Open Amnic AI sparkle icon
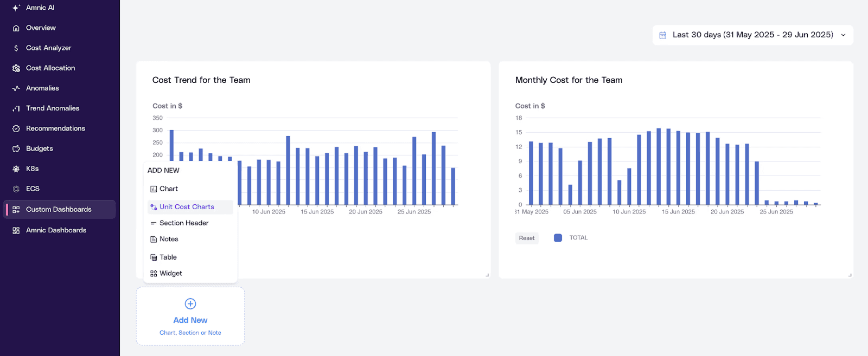Screen dimensions: 868x356 pyautogui.click(x=16, y=8)
